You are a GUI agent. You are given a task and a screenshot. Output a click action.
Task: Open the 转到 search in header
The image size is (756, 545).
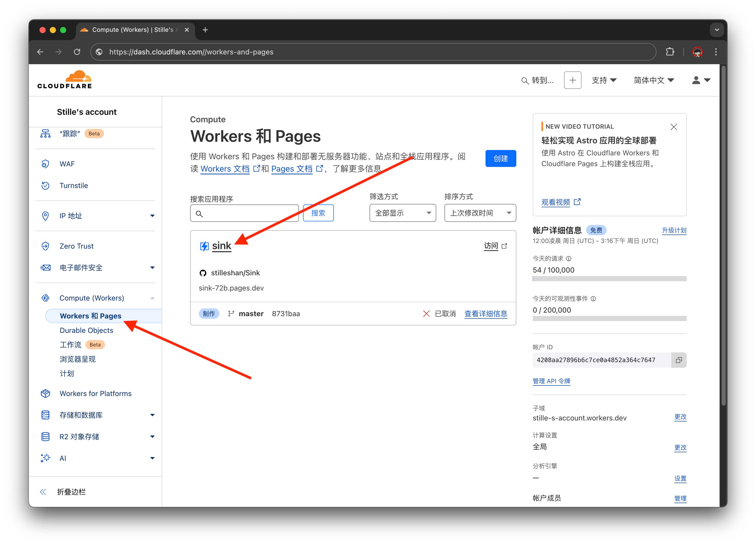537,80
